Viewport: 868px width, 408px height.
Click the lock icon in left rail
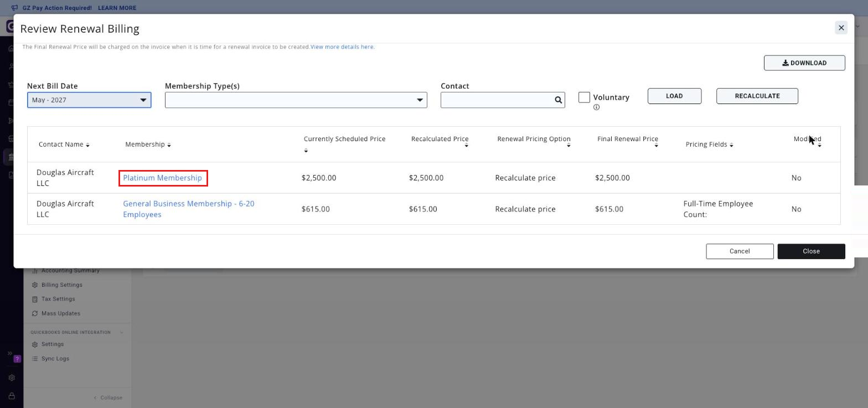[x=12, y=396]
